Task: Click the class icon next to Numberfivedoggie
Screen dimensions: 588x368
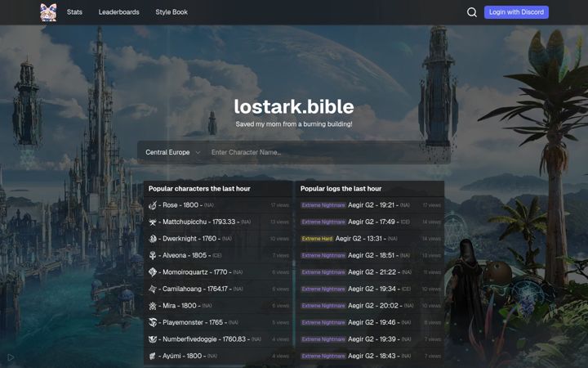Action: click(x=153, y=339)
